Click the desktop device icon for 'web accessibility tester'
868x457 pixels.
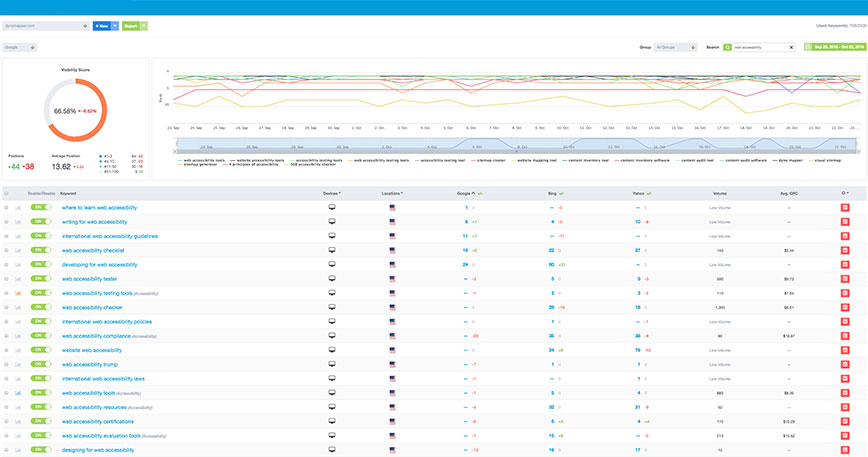coord(331,279)
